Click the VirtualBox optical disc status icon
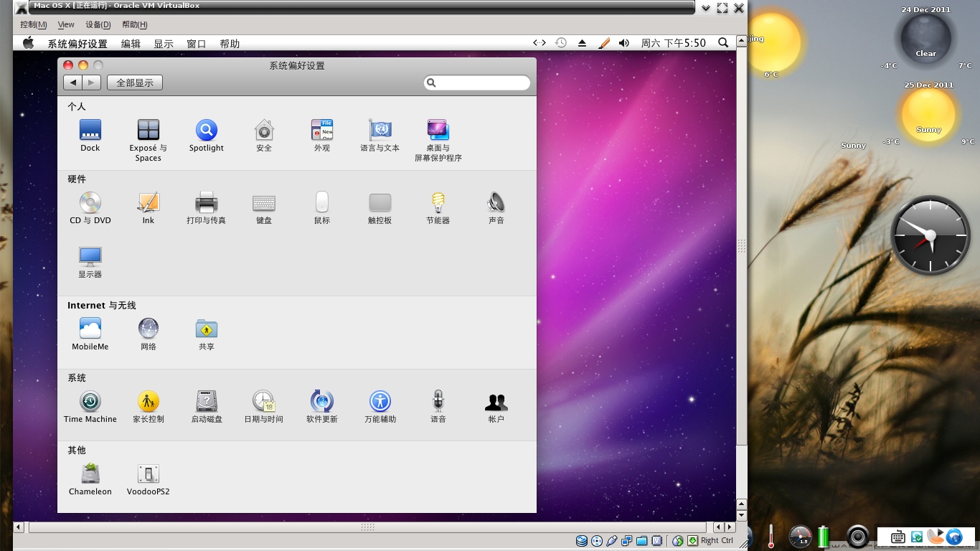Screen dimensions: 980x551 point(597,540)
